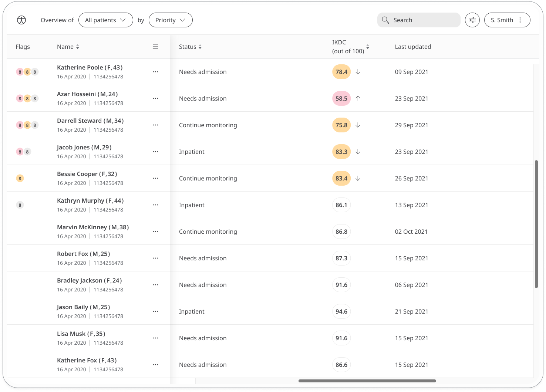Open Katherine Fox row options
Viewport: 546px width, 392px height.
pyautogui.click(x=155, y=365)
